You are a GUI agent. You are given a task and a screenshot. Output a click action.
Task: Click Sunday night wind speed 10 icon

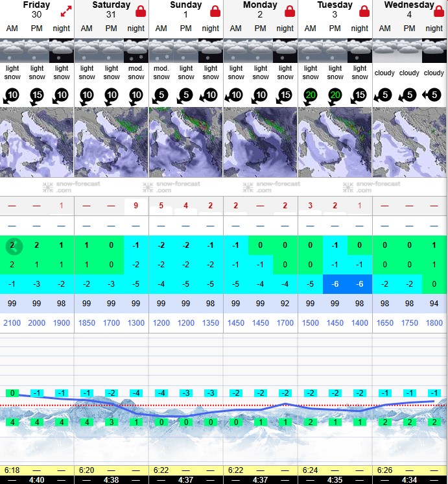(209, 95)
